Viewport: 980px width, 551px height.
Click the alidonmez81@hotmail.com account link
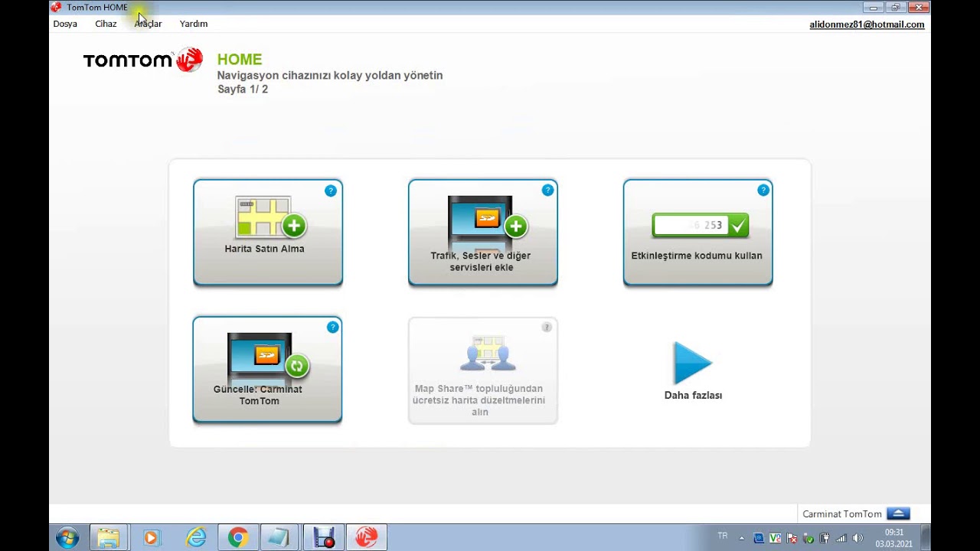[x=867, y=24]
